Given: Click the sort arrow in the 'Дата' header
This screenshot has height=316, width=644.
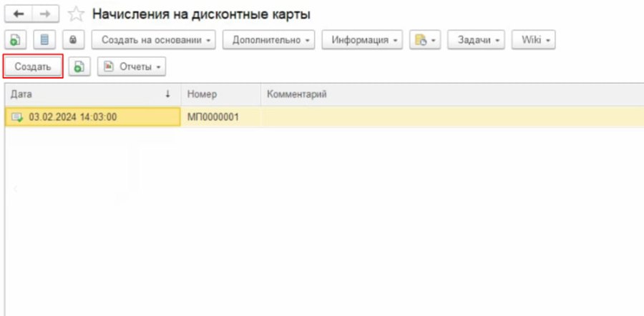Looking at the screenshot, I should 167,94.
